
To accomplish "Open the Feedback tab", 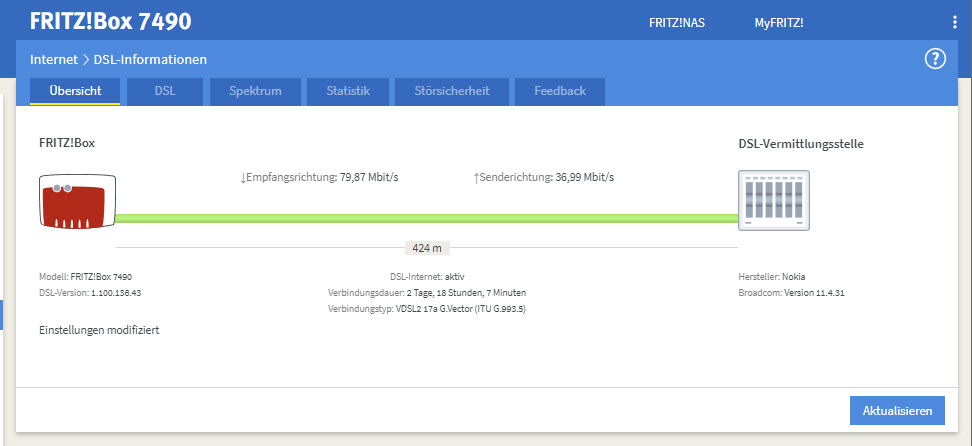I will coord(560,91).
